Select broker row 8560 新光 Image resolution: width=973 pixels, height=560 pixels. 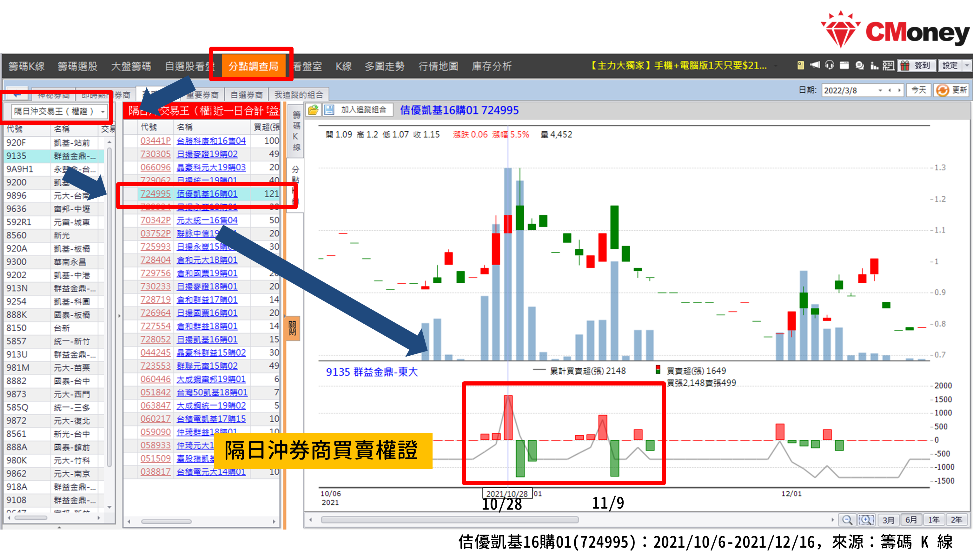pos(54,235)
